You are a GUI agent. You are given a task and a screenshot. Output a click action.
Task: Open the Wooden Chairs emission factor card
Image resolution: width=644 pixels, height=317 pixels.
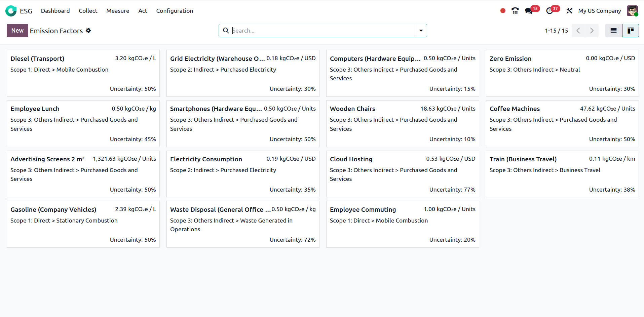click(x=402, y=123)
